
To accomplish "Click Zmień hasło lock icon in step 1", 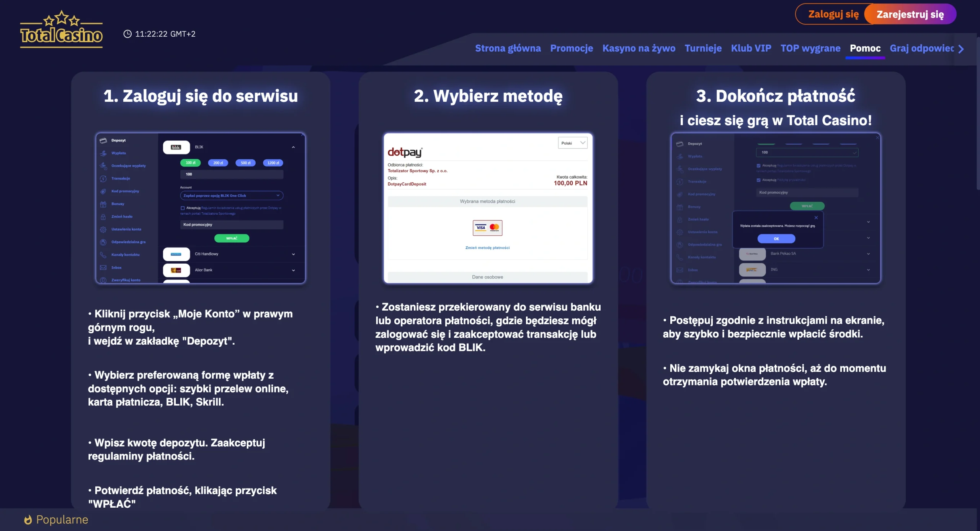I will (103, 217).
